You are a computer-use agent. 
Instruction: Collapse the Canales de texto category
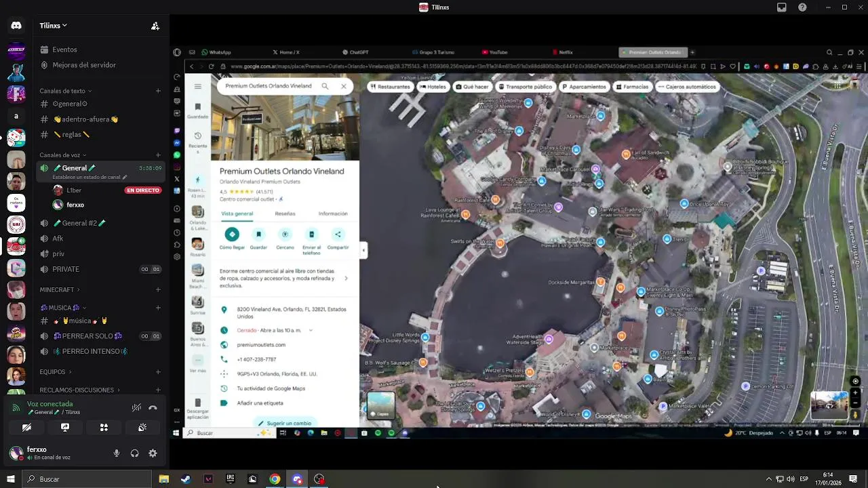tap(65, 91)
